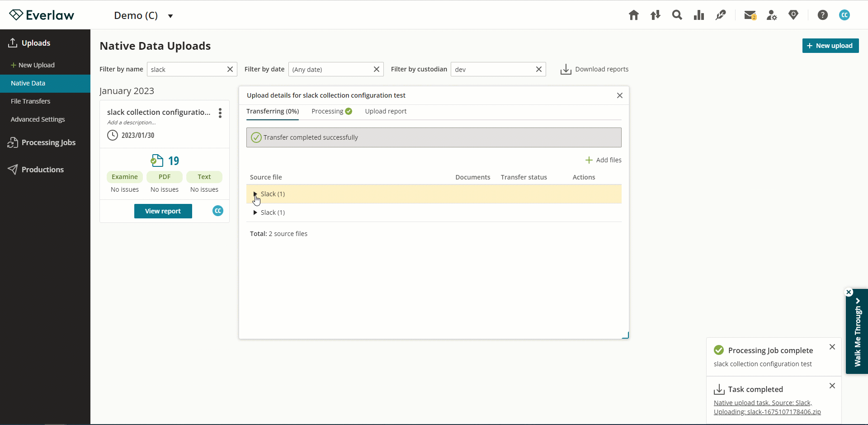This screenshot has width=868, height=425.
Task: Open the user administration gear icon
Action: (772, 15)
